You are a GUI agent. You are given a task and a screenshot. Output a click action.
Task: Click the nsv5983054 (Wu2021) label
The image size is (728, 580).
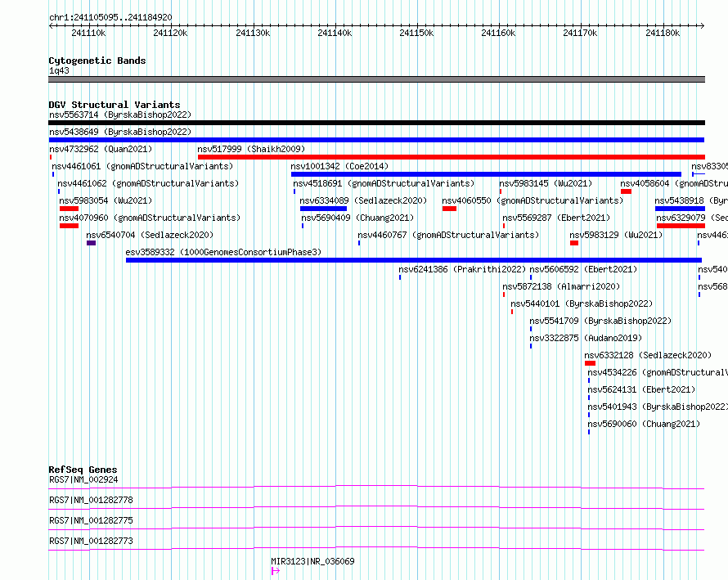pyautogui.click(x=106, y=200)
